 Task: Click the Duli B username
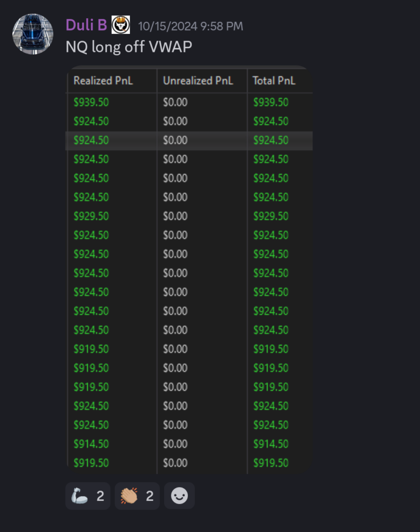86,24
